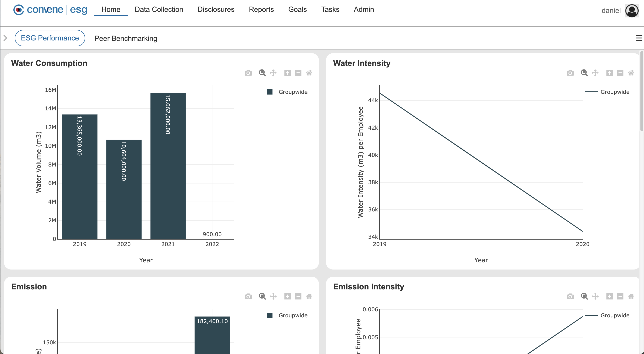This screenshot has height=354, width=644.
Task: Switch to the Reports tab
Action: 261,9
